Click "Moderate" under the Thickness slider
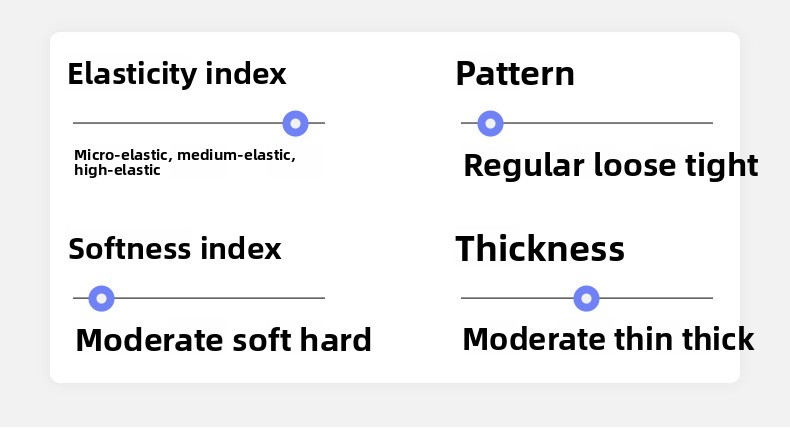790x428 pixels. pyautogui.click(x=533, y=339)
